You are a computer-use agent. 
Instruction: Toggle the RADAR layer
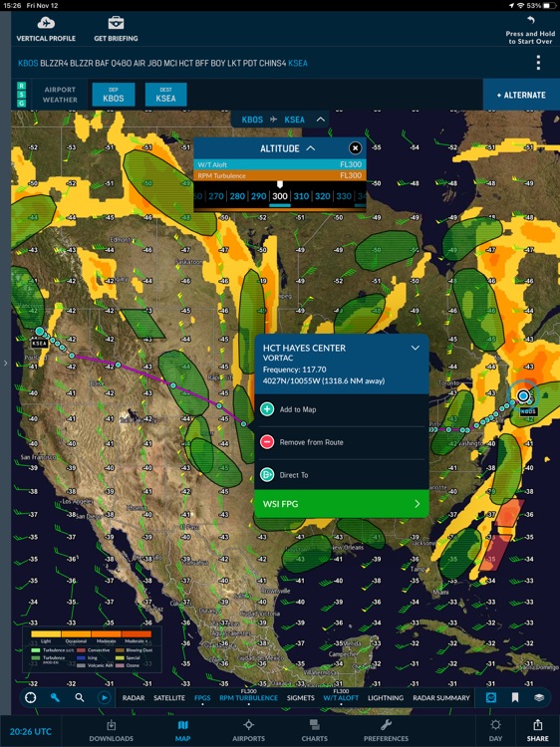[134, 698]
